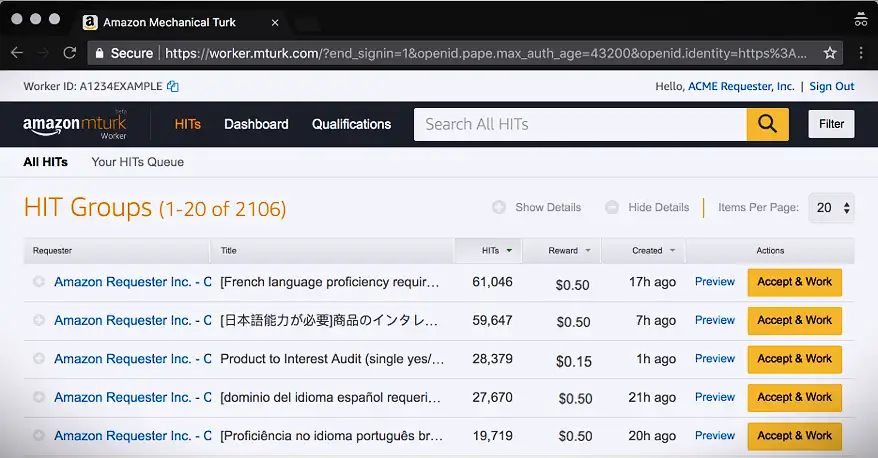Reload the page using browser refresh icon
This screenshot has width=878, height=458.
tap(69, 53)
